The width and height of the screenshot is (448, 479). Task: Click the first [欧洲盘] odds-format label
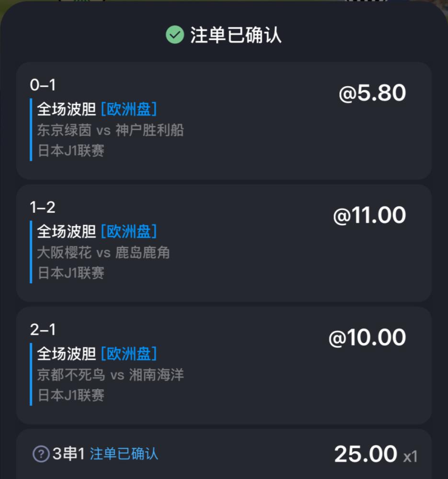129,109
